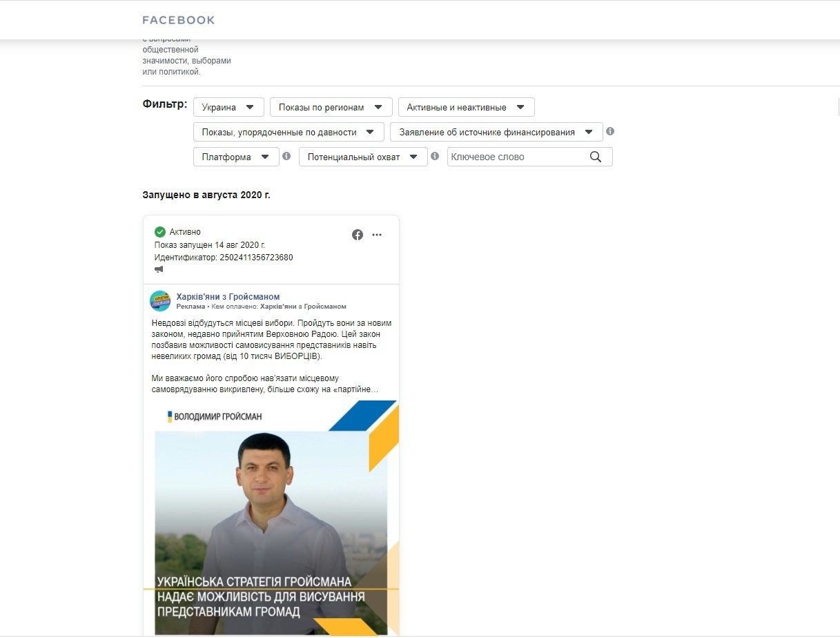The height and width of the screenshot is (638, 840).
Task: Open the Харків'яни з Гройсманом page link
Action: point(228,297)
